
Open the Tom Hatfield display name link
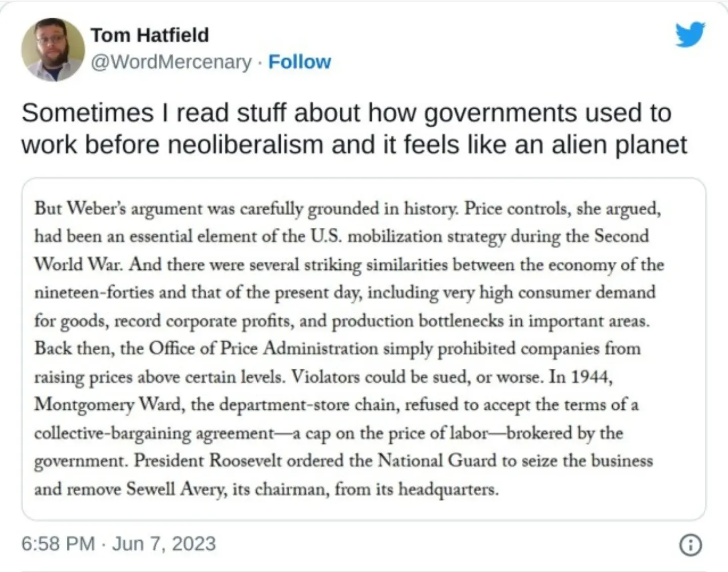150,35
